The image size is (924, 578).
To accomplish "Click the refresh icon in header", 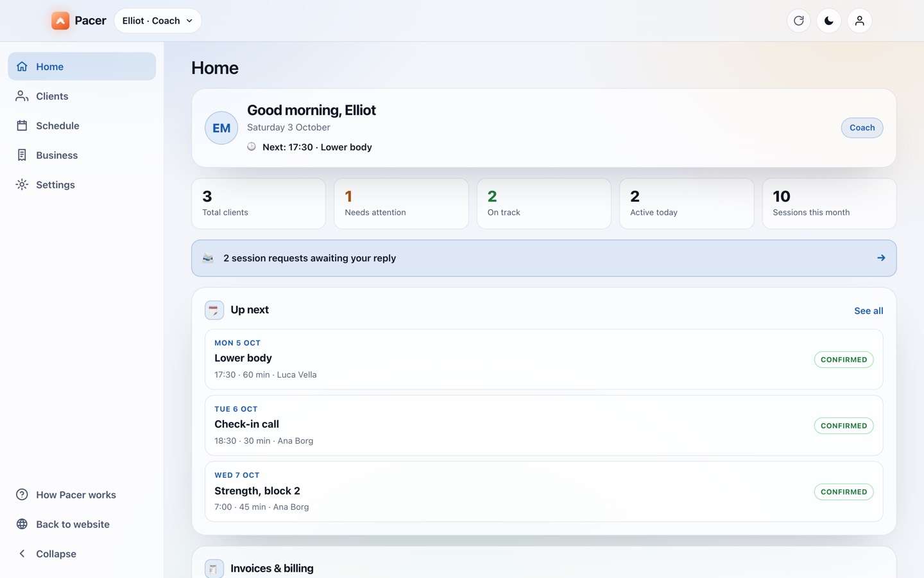I will pyautogui.click(x=798, y=21).
